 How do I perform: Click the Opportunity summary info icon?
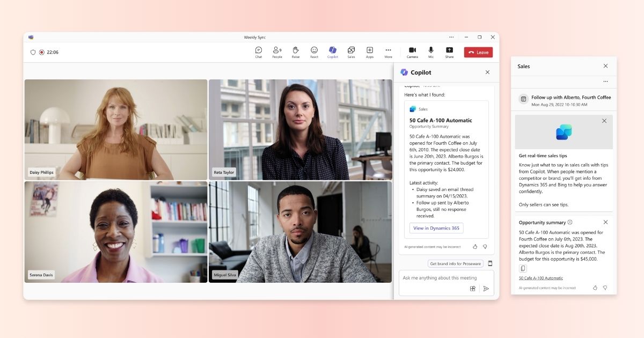coord(570,222)
